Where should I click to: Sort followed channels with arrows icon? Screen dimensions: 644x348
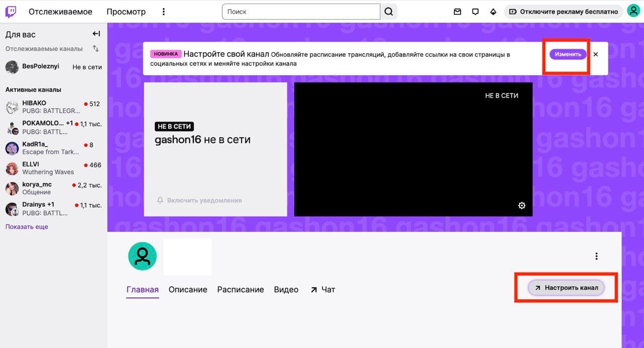tap(96, 49)
